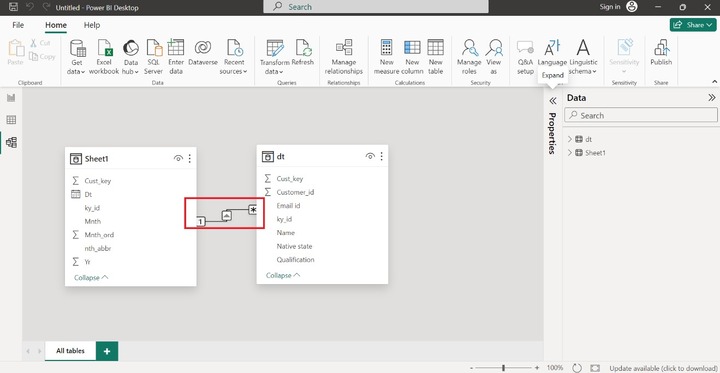720x373 pixels.
Task: Open Manage relationships dialog
Action: click(x=343, y=57)
